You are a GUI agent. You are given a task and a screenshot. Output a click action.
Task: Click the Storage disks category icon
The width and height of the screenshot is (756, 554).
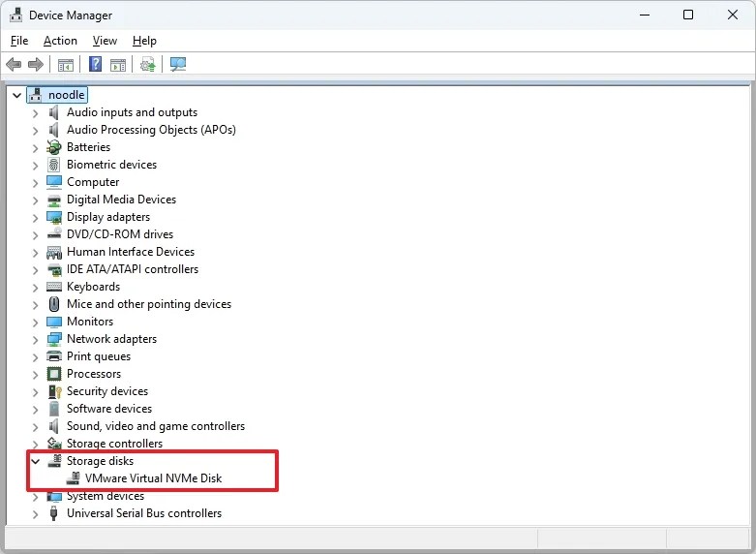54,461
